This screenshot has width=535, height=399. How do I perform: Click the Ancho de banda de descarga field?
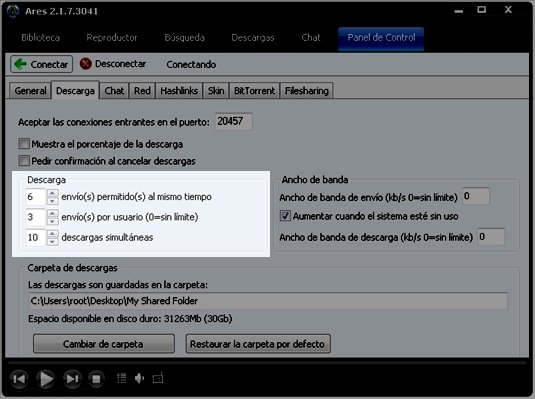491,237
